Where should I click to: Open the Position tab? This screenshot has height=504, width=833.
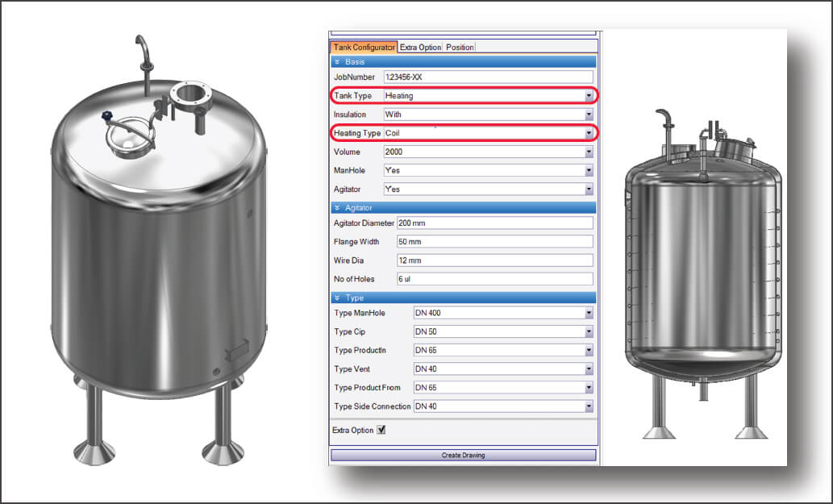pyautogui.click(x=460, y=48)
